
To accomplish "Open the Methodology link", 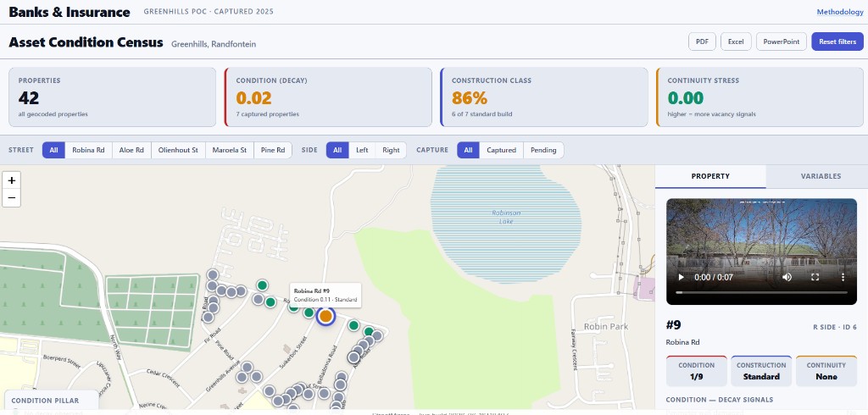I will point(840,12).
